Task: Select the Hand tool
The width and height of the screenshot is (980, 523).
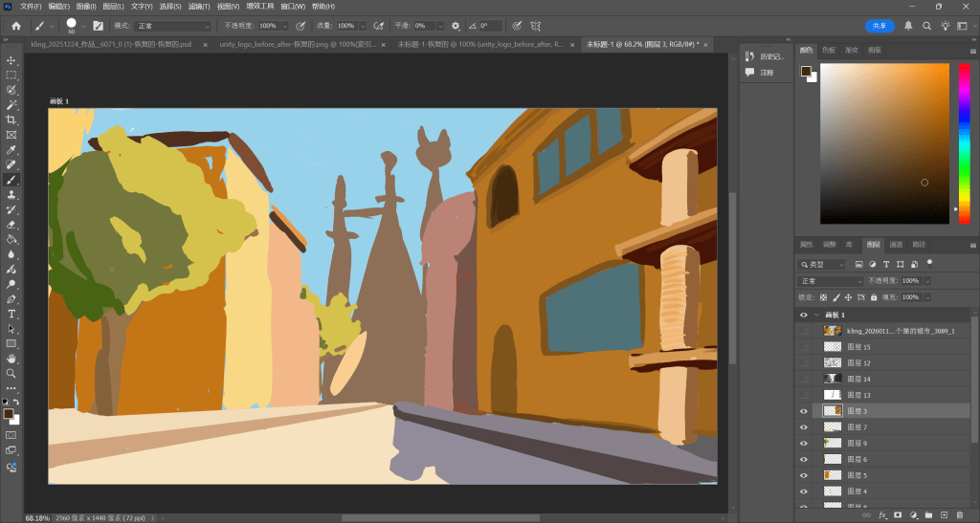Action: 11,359
